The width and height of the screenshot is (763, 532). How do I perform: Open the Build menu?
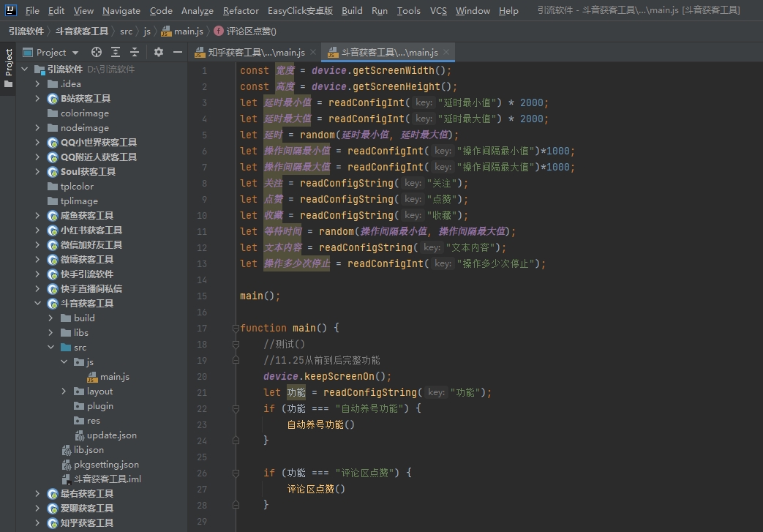[352, 11]
